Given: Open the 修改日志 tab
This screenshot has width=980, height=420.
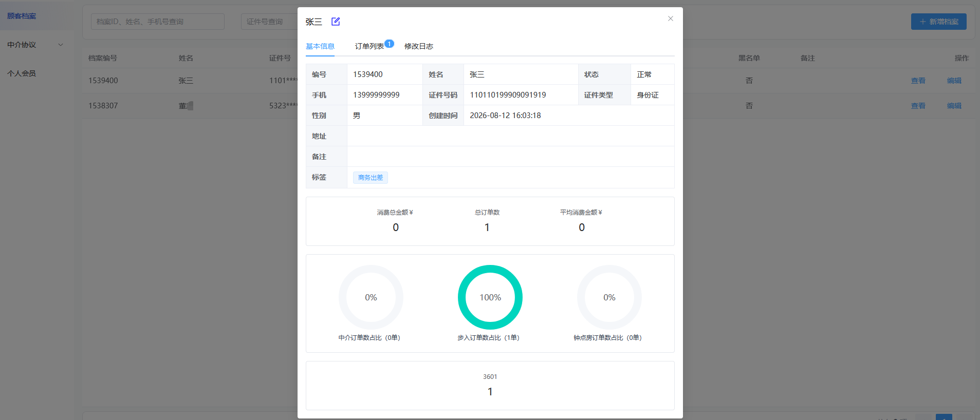Looking at the screenshot, I should tap(419, 46).
